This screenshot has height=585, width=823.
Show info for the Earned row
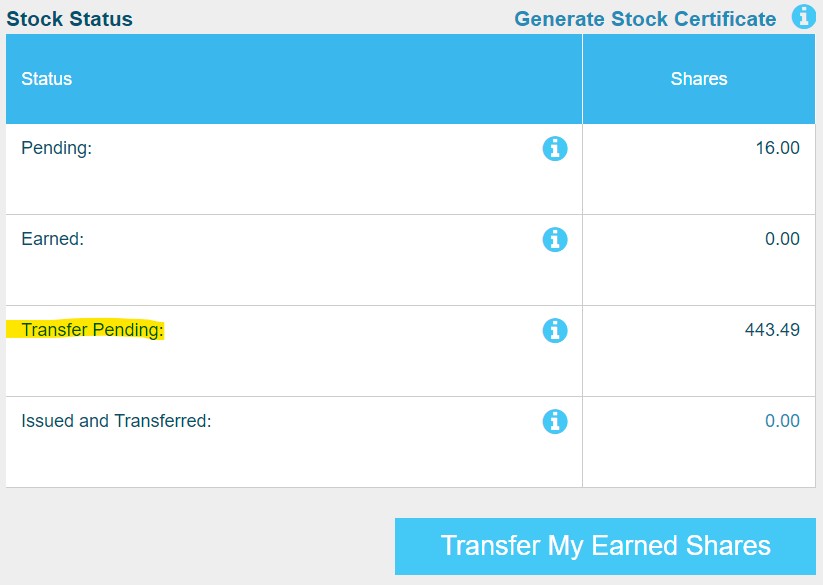point(555,240)
